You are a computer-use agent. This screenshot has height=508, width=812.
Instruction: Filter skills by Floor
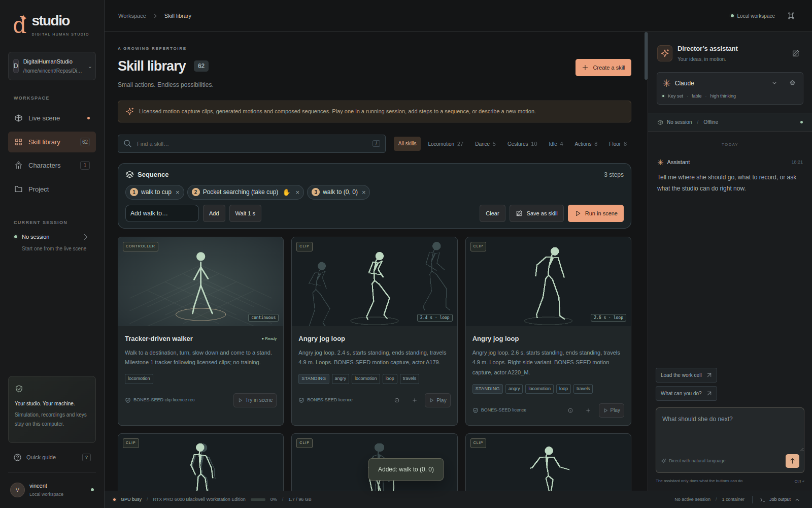pos(618,144)
